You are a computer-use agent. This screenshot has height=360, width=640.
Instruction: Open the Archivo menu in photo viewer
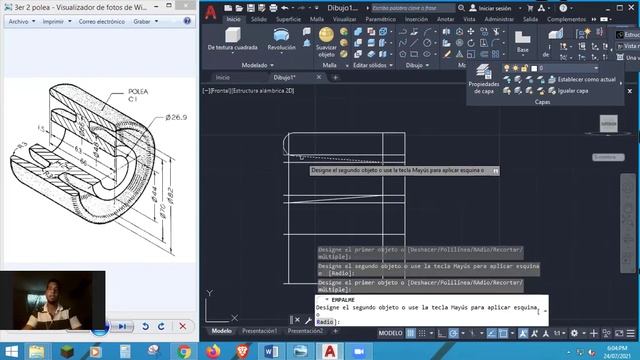pos(22,21)
